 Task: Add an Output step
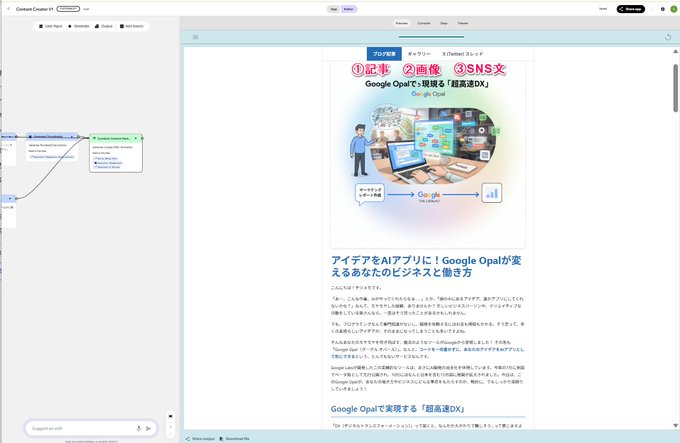pyautogui.click(x=104, y=26)
